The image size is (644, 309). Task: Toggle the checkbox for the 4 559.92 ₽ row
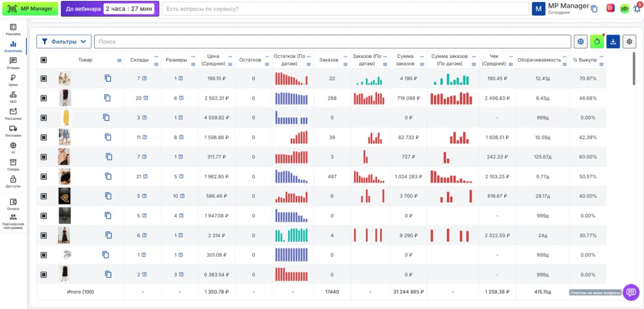pyautogui.click(x=44, y=118)
